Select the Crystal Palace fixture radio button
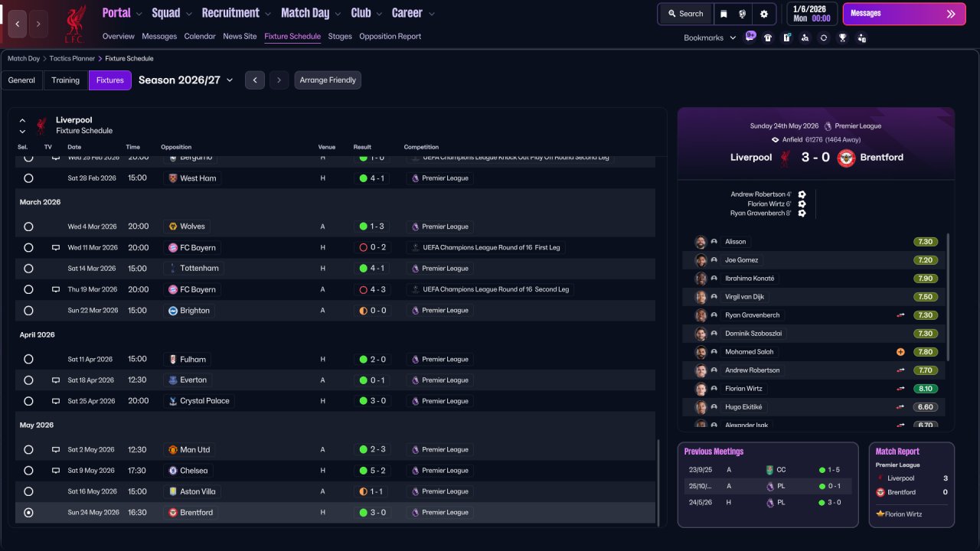The image size is (980, 551). pos(28,401)
